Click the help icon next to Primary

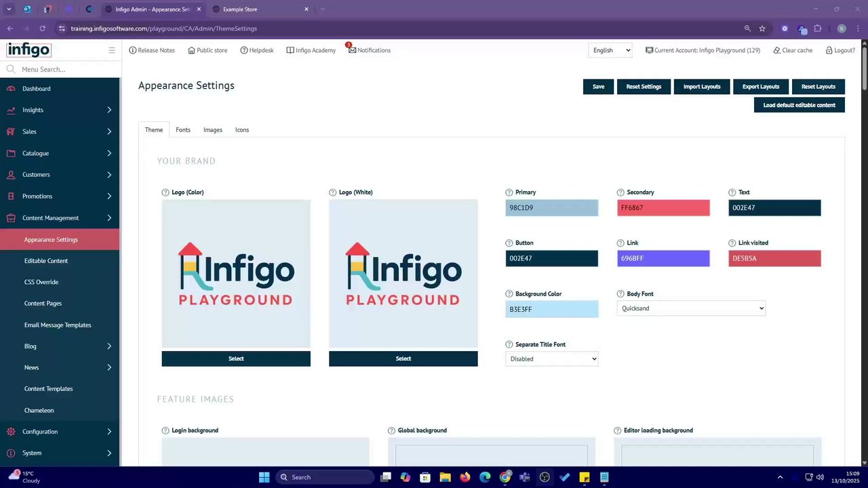(509, 192)
